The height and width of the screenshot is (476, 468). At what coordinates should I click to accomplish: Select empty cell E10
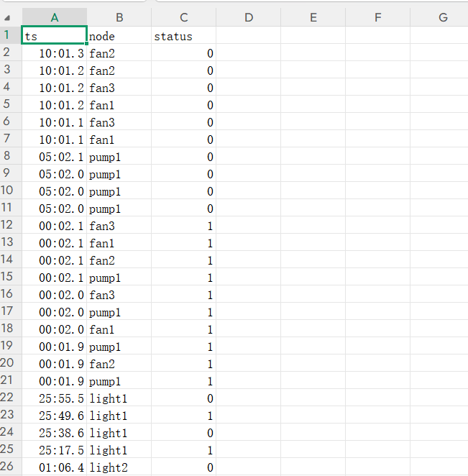[x=313, y=191]
